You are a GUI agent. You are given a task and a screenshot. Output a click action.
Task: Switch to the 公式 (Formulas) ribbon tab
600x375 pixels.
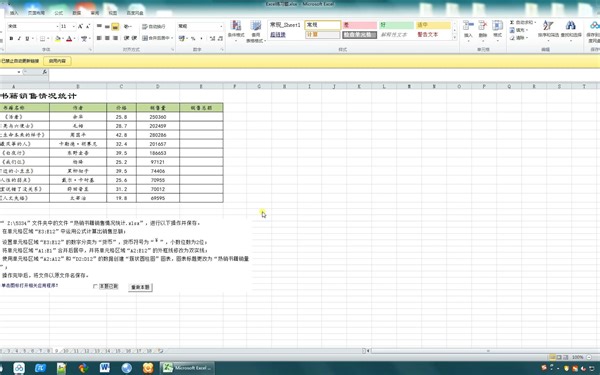tap(59, 13)
